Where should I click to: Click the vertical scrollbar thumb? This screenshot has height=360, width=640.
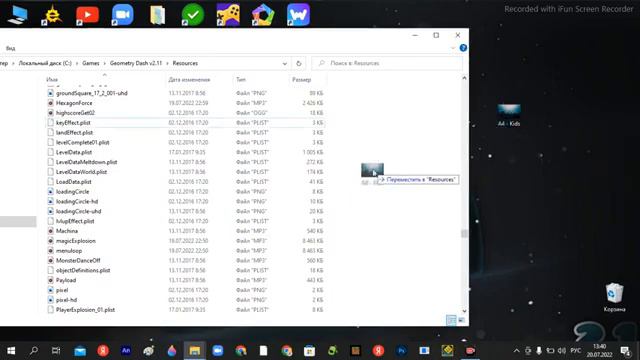[464, 233]
